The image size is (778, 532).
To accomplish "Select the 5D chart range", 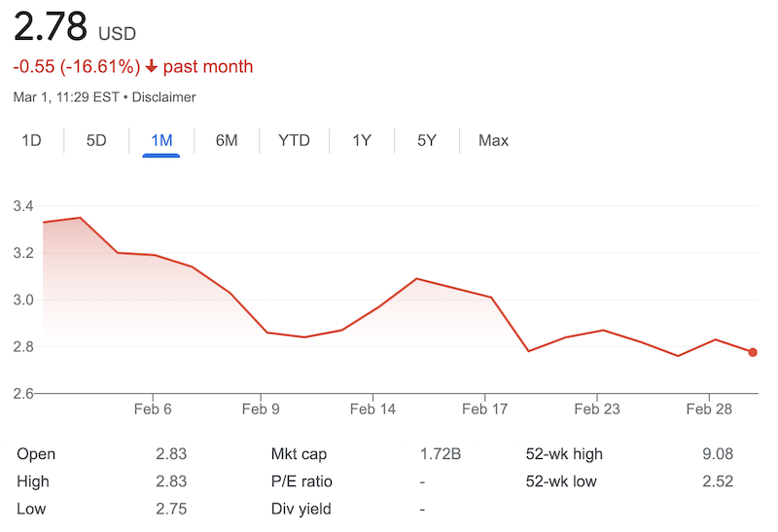I will [96, 140].
